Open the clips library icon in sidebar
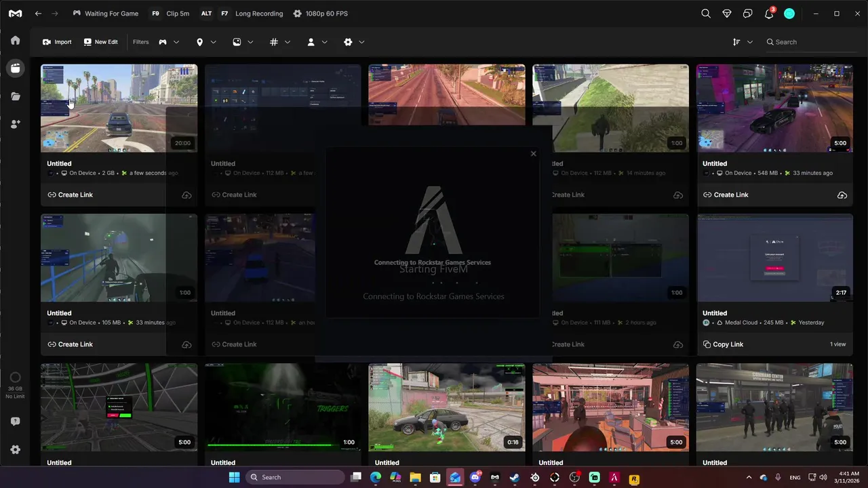868x488 pixels. (x=15, y=68)
